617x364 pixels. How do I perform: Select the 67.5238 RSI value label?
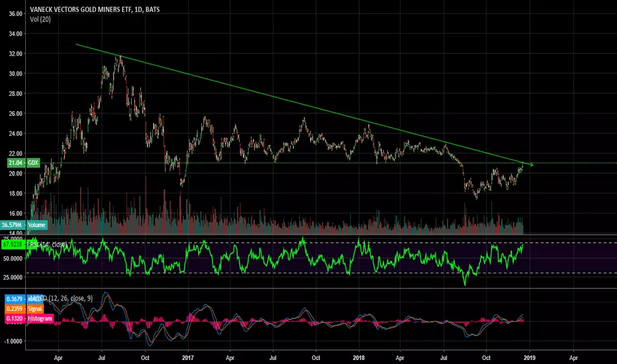coord(14,244)
